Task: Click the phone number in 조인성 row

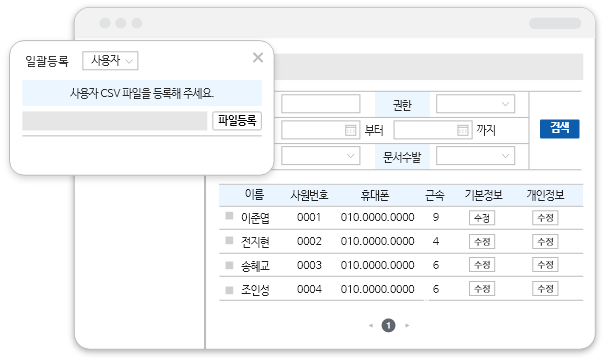Action: (377, 289)
